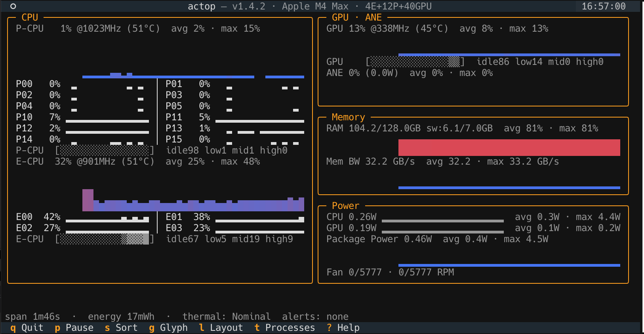Click the RAM 104.2/128.0GB reading
The image size is (644, 334).
tap(373, 128)
